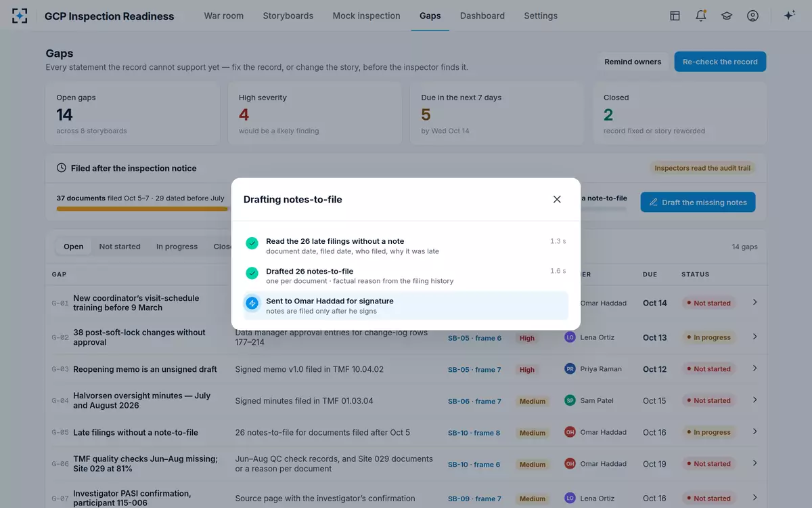Click the LO avatar in G-02 row

tap(570, 337)
